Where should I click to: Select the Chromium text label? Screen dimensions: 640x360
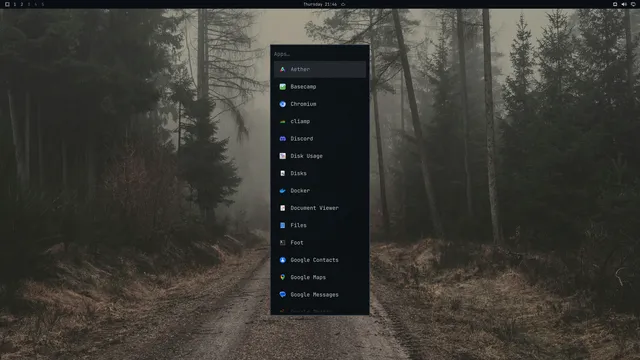303,104
